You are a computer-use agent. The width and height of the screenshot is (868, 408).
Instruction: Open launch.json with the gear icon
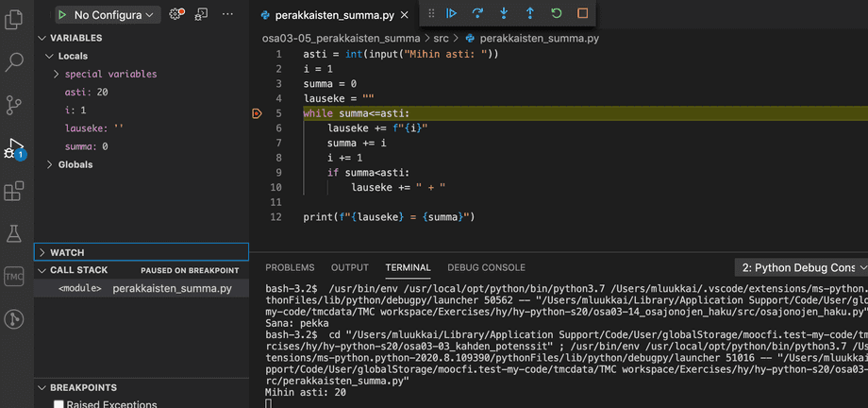(175, 14)
